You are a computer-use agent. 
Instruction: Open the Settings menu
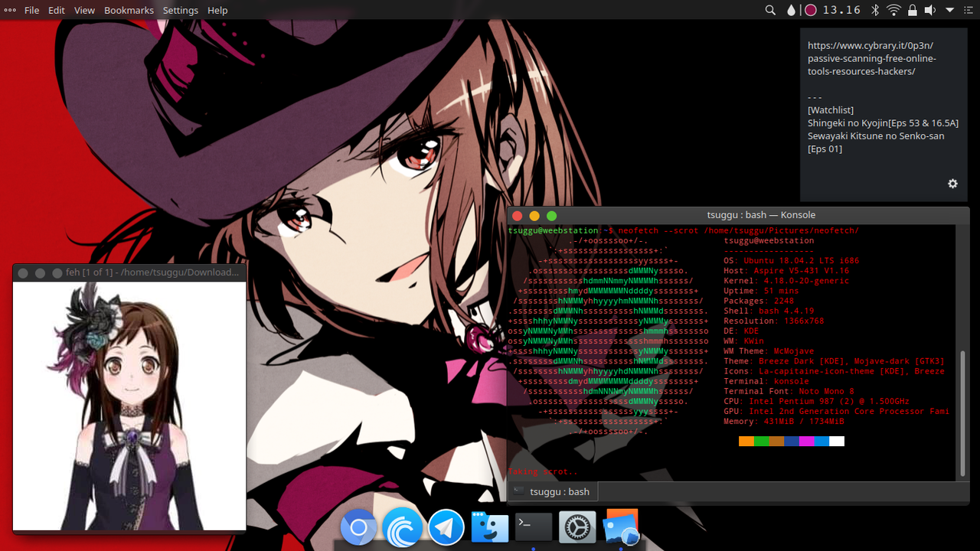pyautogui.click(x=181, y=10)
